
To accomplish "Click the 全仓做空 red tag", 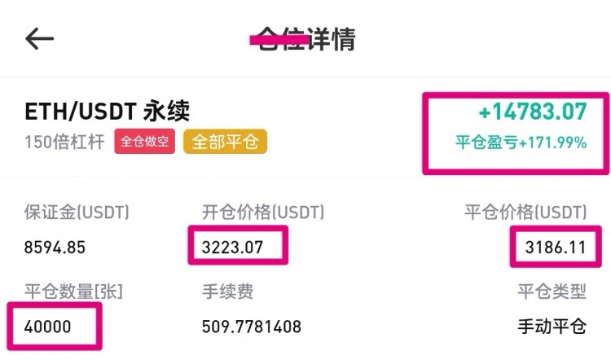I will coord(144,142).
